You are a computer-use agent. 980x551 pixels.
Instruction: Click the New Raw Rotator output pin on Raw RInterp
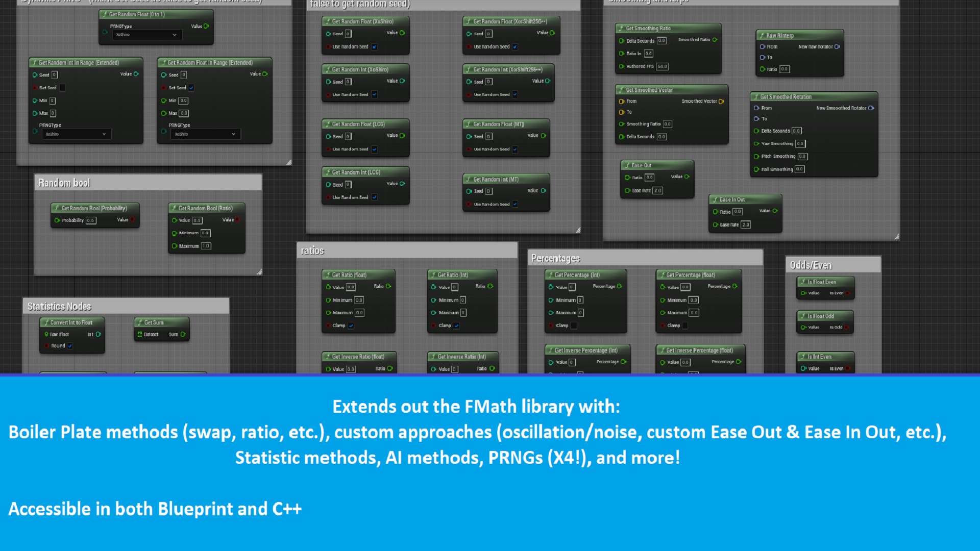[837, 47]
